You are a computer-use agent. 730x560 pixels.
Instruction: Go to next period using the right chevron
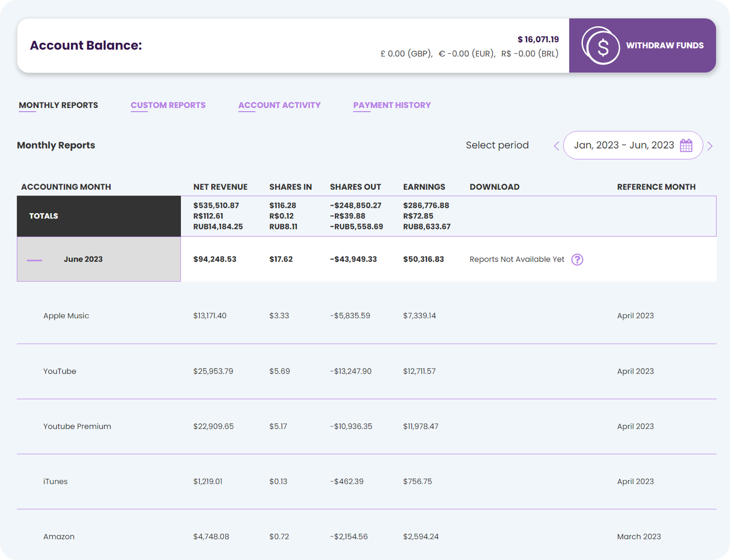pyautogui.click(x=710, y=146)
